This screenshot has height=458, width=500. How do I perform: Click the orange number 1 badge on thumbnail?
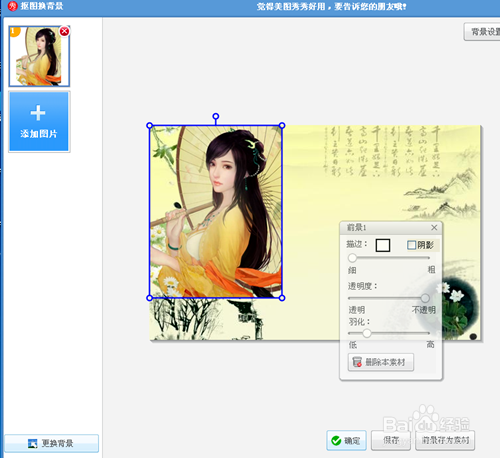pyautogui.click(x=14, y=31)
